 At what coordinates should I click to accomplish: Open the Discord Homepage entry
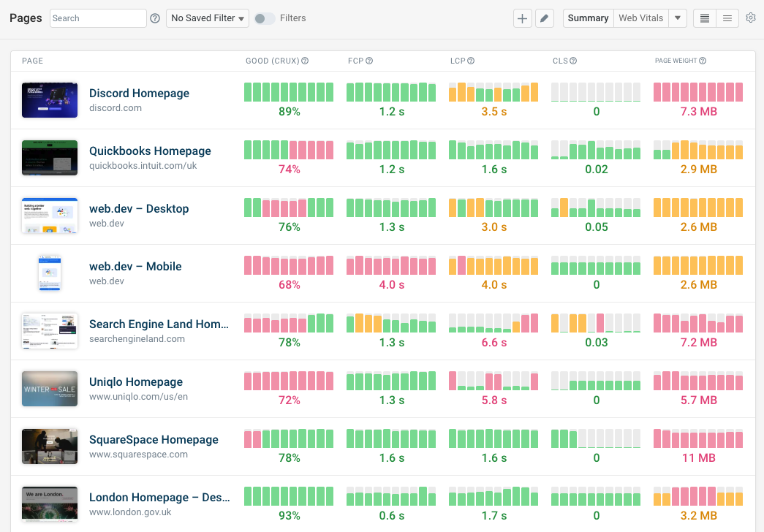(x=139, y=93)
